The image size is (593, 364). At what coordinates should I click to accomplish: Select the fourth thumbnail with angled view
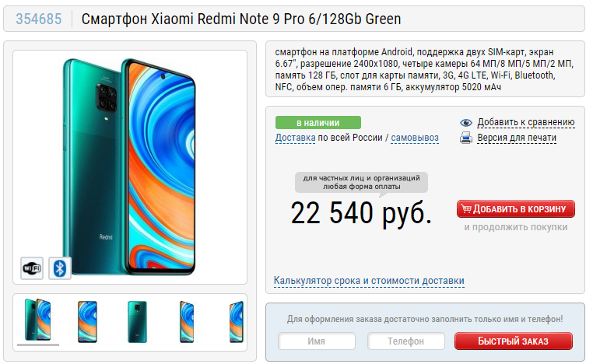187,322
